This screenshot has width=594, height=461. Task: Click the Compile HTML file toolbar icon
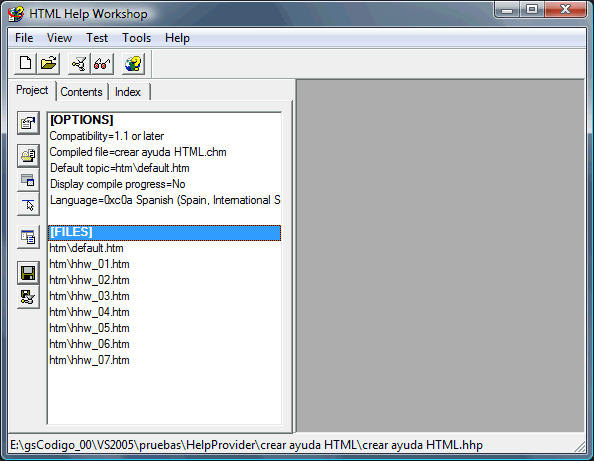[x=79, y=63]
